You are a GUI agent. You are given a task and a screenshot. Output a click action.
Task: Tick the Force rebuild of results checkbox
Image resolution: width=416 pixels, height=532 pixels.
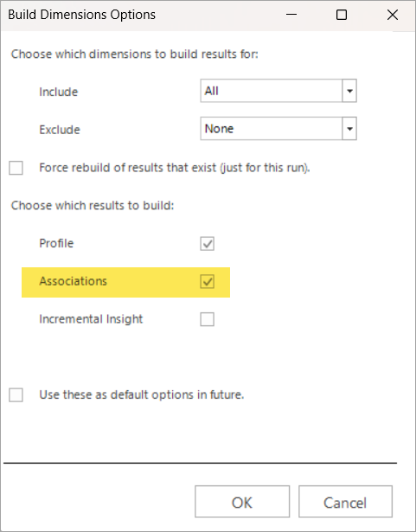click(16, 168)
